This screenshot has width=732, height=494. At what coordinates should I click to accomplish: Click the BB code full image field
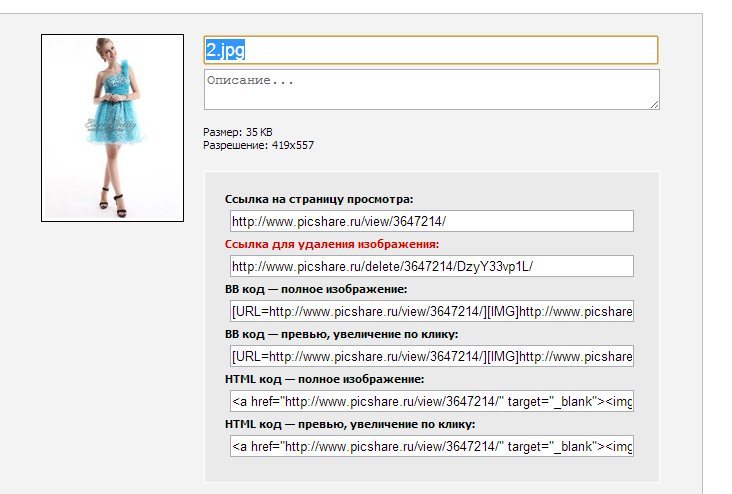point(431,311)
